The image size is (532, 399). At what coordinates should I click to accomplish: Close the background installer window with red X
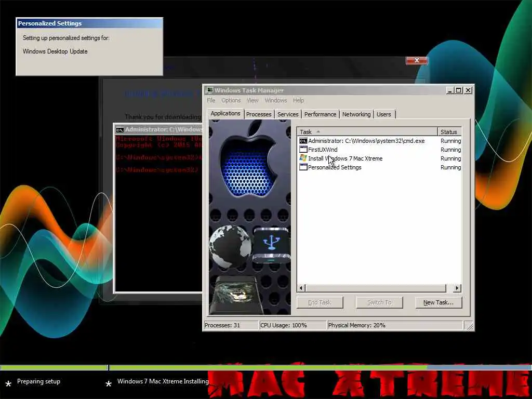coord(417,60)
